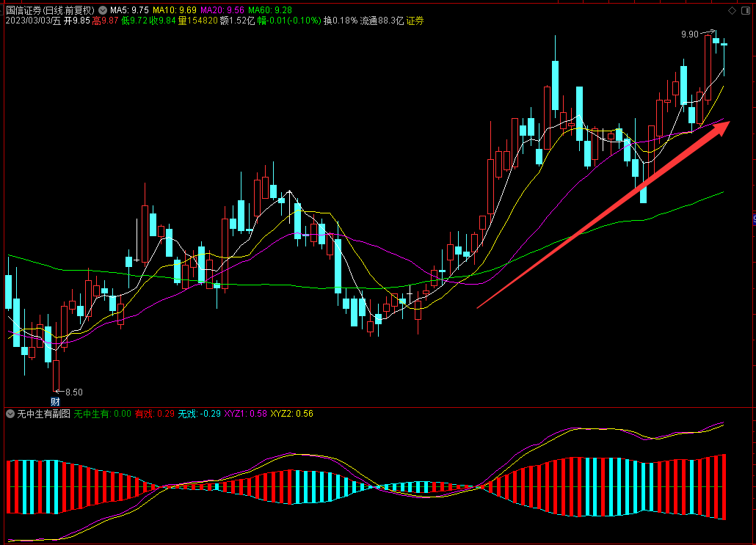Select the XYZ1: 0.58 indicator value

pos(245,414)
